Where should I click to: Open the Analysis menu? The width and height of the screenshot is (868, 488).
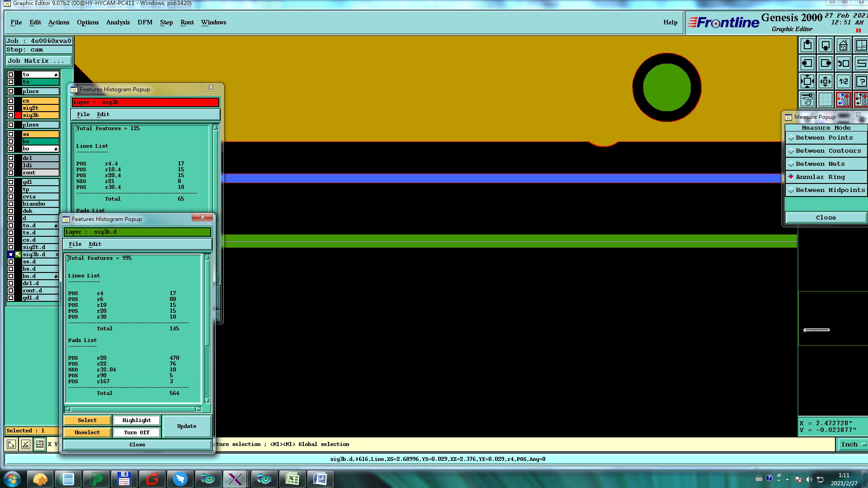click(118, 23)
